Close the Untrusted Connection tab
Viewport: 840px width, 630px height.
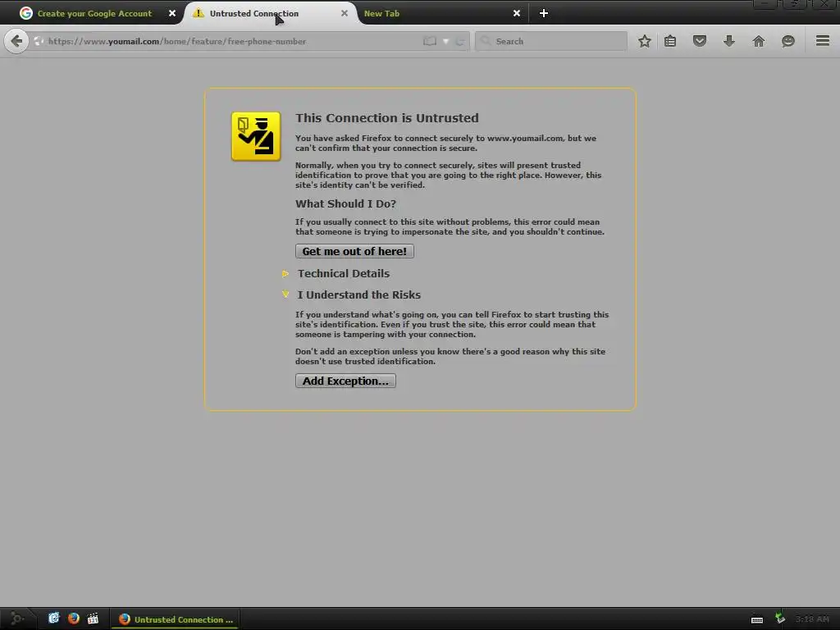[x=345, y=13]
